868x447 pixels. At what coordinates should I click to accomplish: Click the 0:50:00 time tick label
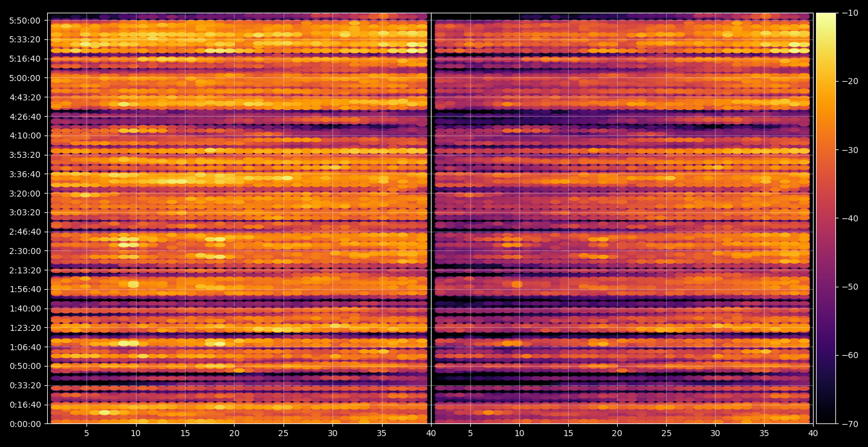click(x=25, y=366)
